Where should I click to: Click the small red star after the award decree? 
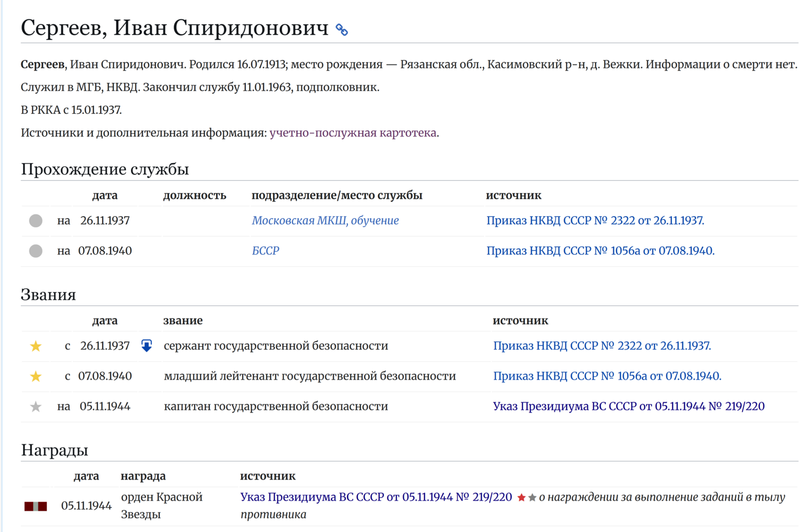[x=521, y=498]
